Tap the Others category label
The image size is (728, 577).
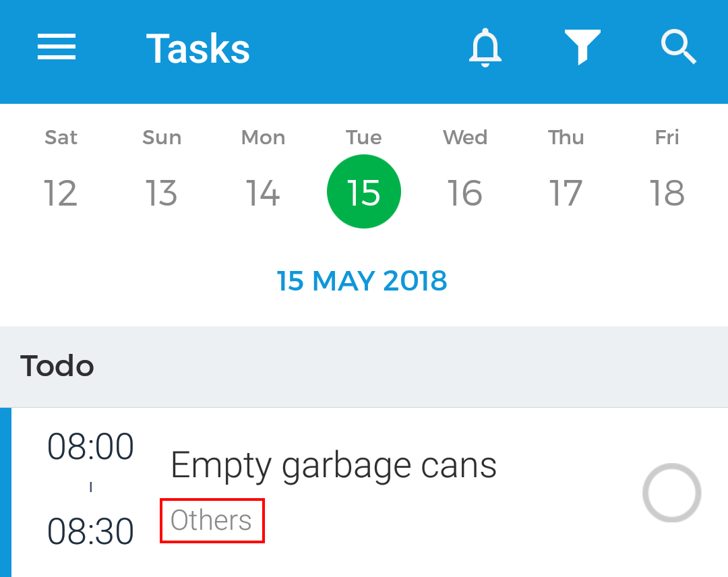tap(211, 520)
